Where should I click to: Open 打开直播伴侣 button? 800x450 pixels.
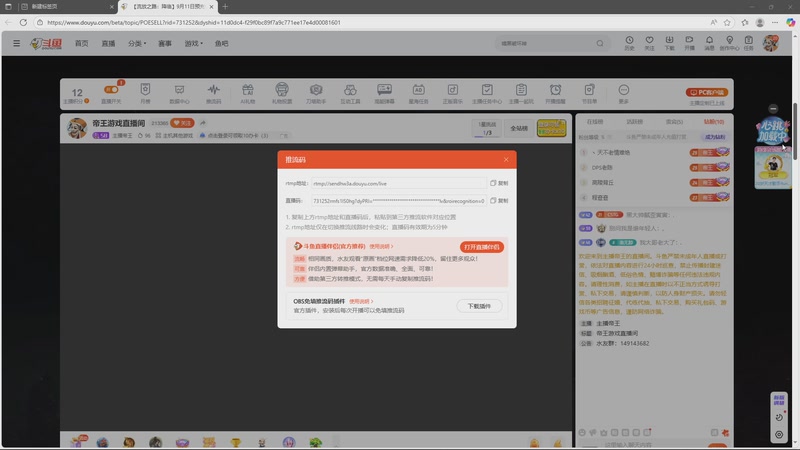coord(482,247)
